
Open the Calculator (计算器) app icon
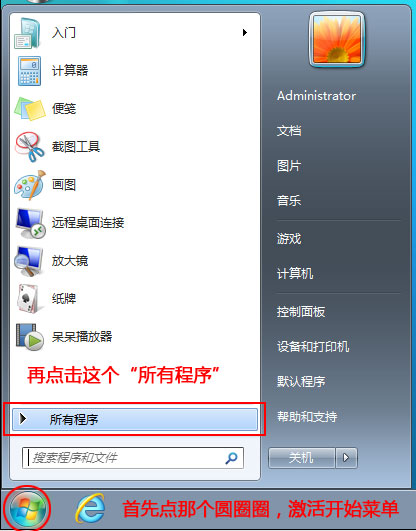click(30, 70)
